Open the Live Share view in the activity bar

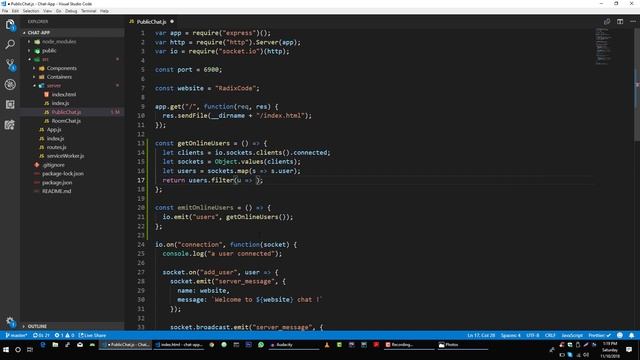coord(10,124)
